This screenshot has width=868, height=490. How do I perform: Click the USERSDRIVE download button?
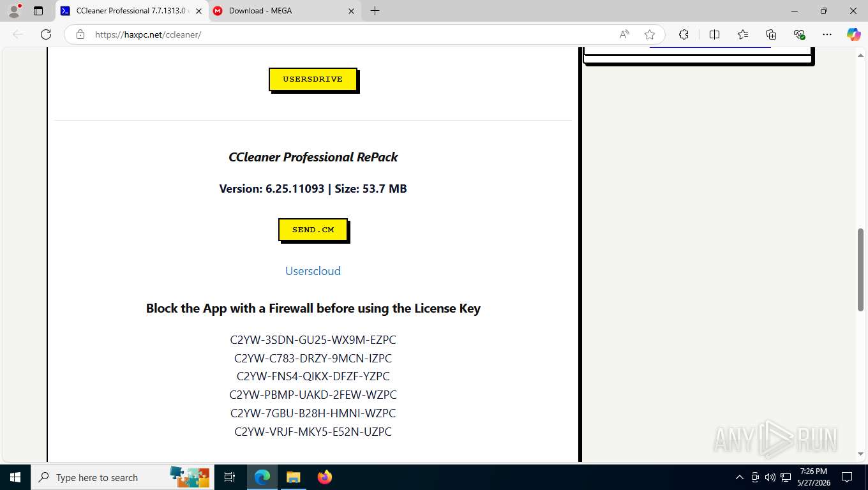coord(313,79)
